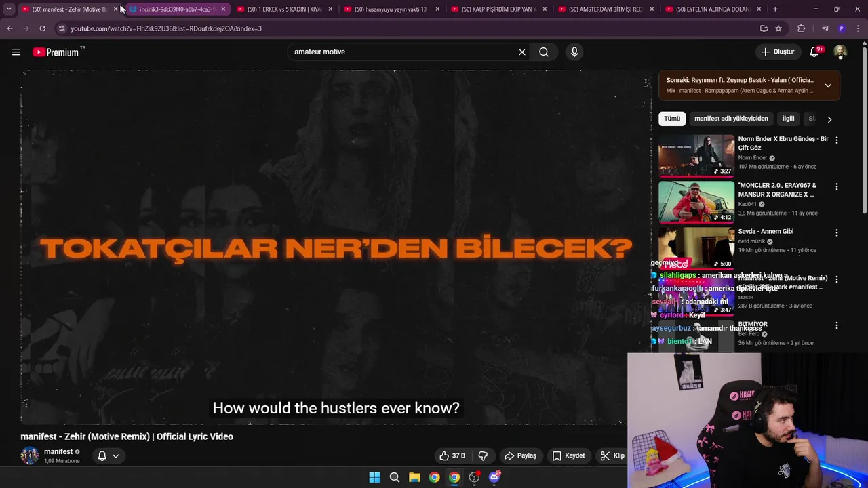Image resolution: width=868 pixels, height=488 pixels.
Task: Switch to EYFEL'İN ALTINDA DOLANDIM tab
Action: coord(713,9)
